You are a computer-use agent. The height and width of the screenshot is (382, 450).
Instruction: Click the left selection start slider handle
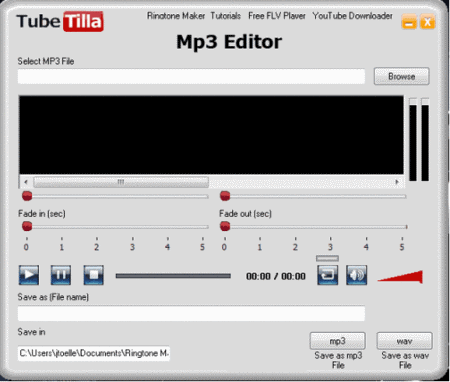(27, 196)
